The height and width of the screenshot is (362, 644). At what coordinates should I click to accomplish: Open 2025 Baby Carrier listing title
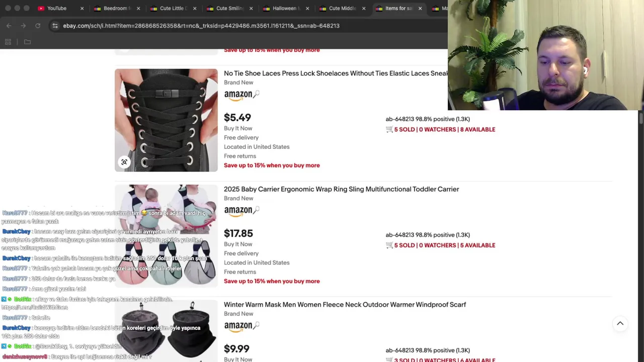coord(341,189)
